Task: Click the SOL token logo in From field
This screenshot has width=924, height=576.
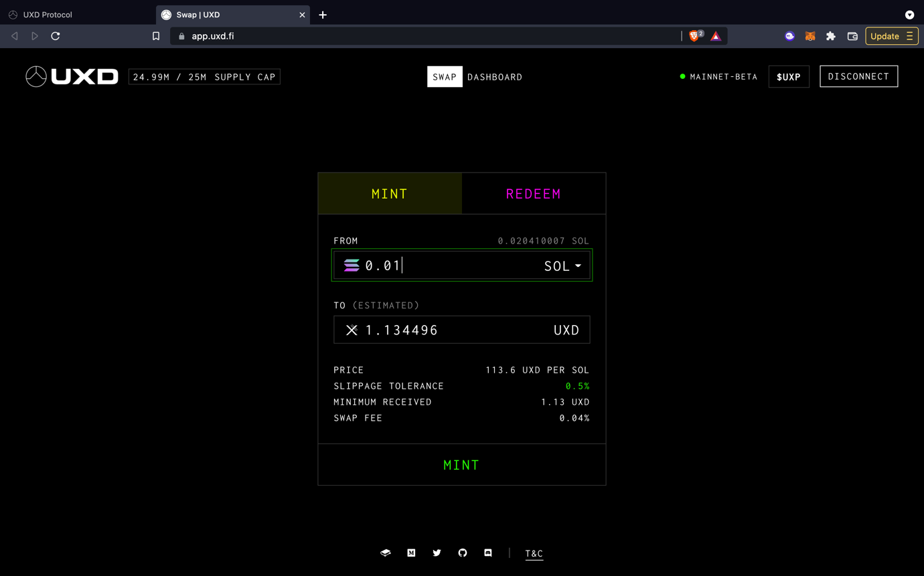Action: (352, 266)
